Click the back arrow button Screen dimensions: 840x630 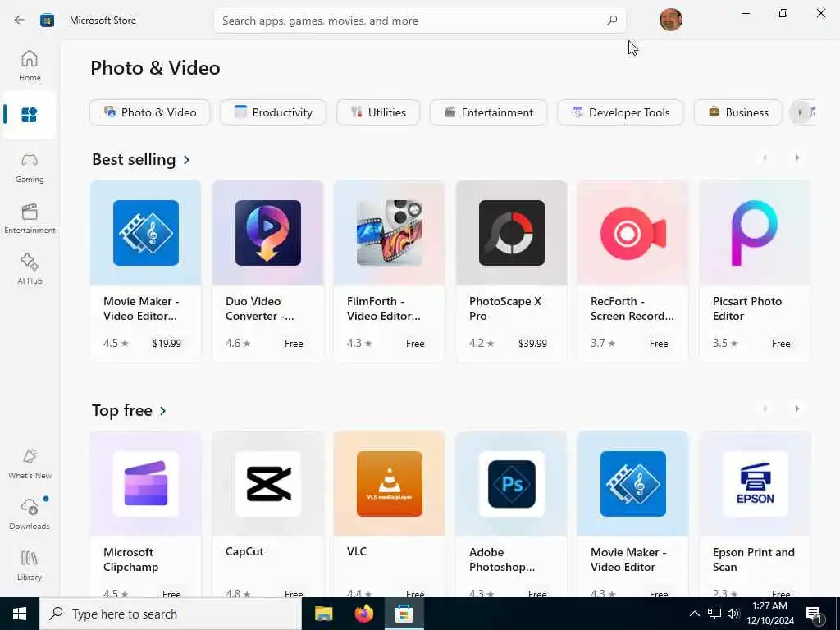(20, 21)
